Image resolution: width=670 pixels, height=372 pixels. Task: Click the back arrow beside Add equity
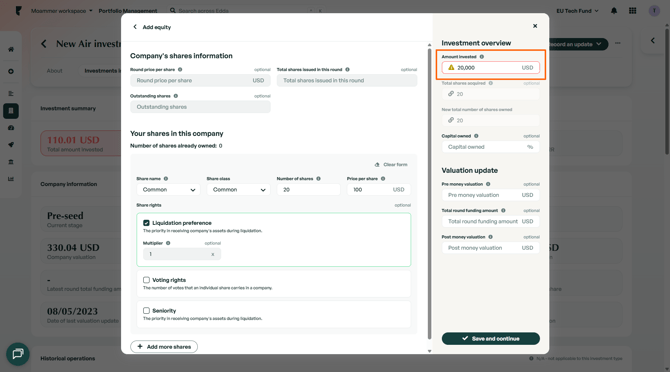(x=135, y=27)
